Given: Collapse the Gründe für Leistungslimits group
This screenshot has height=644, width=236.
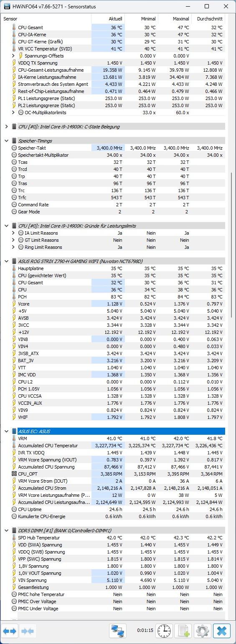Looking at the screenshot, I should pos(7,226).
